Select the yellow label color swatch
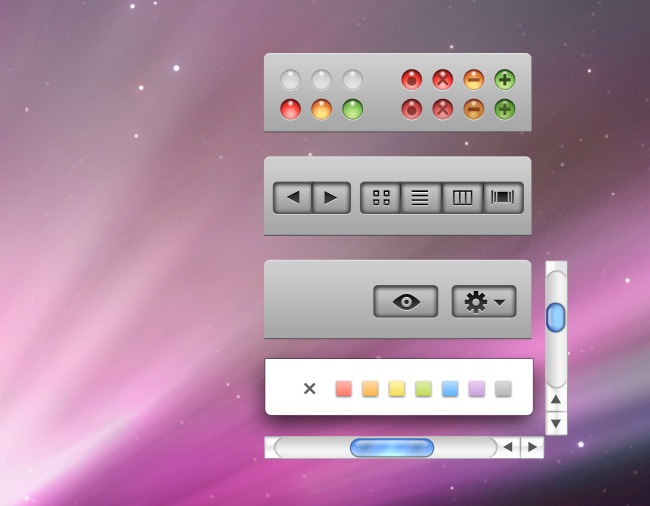Image resolution: width=650 pixels, height=506 pixels. point(397,389)
